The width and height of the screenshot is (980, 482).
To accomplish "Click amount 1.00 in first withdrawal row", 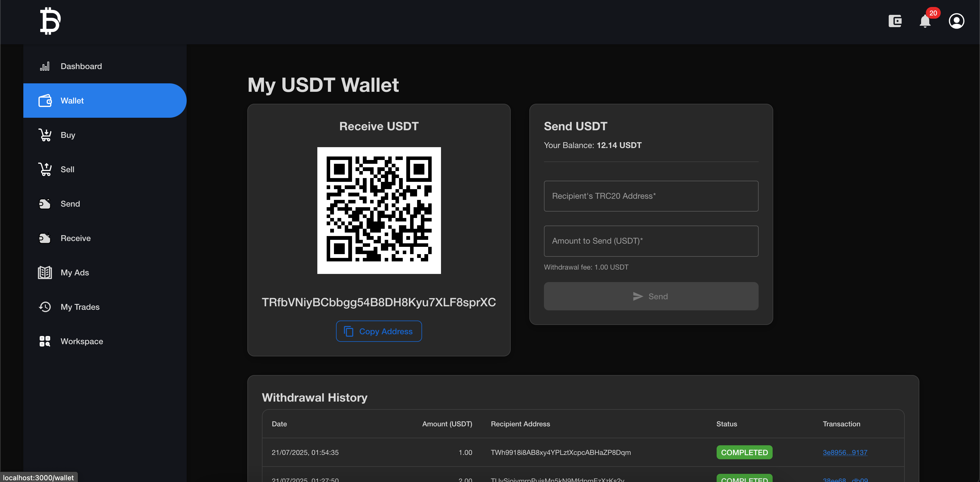I will [x=465, y=452].
